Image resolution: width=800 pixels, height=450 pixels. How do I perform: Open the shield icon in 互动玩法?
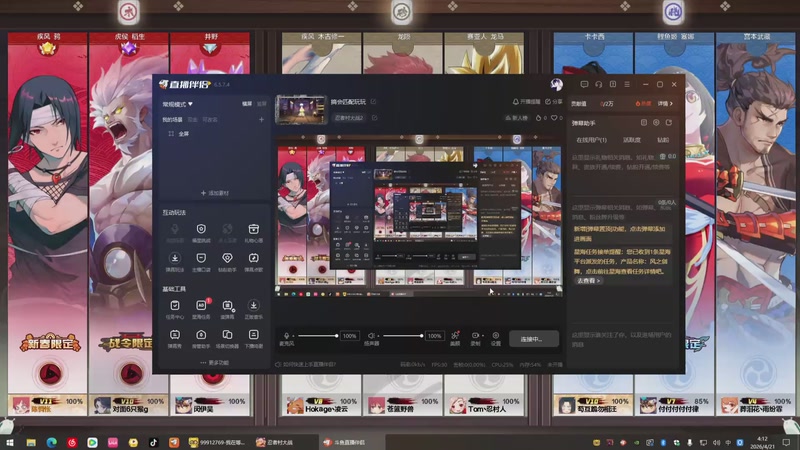pyautogui.click(x=201, y=229)
